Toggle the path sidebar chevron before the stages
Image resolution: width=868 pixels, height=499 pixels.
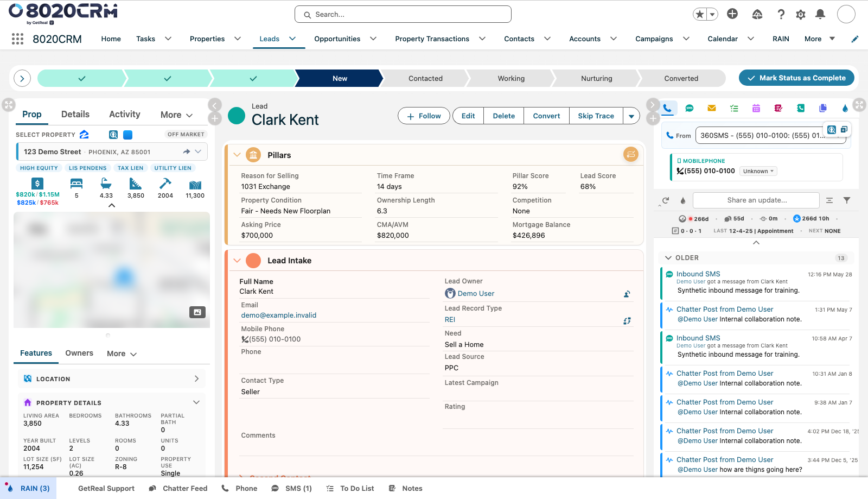tap(22, 78)
